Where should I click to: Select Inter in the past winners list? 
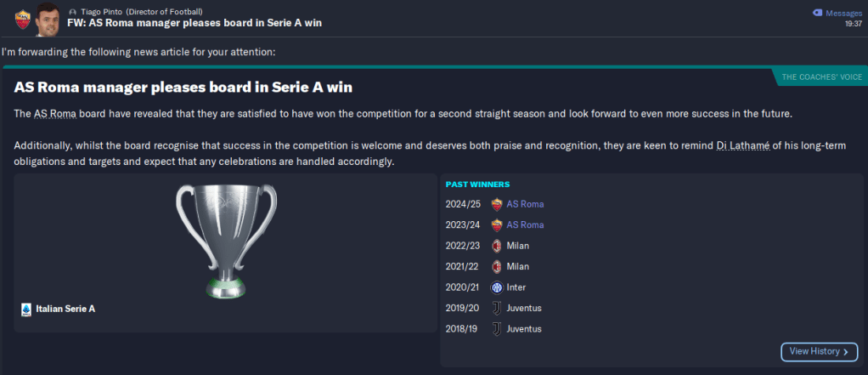[x=516, y=287]
